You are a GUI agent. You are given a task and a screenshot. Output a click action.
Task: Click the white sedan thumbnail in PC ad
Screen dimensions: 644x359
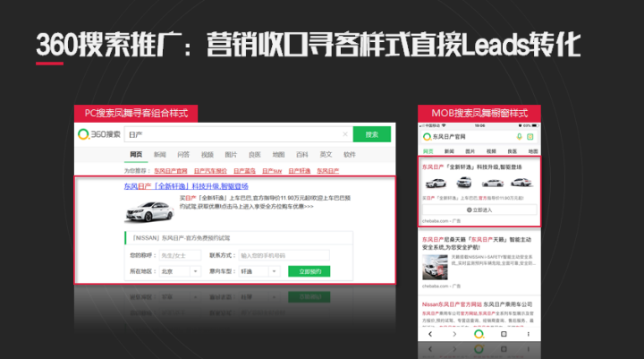pos(149,211)
